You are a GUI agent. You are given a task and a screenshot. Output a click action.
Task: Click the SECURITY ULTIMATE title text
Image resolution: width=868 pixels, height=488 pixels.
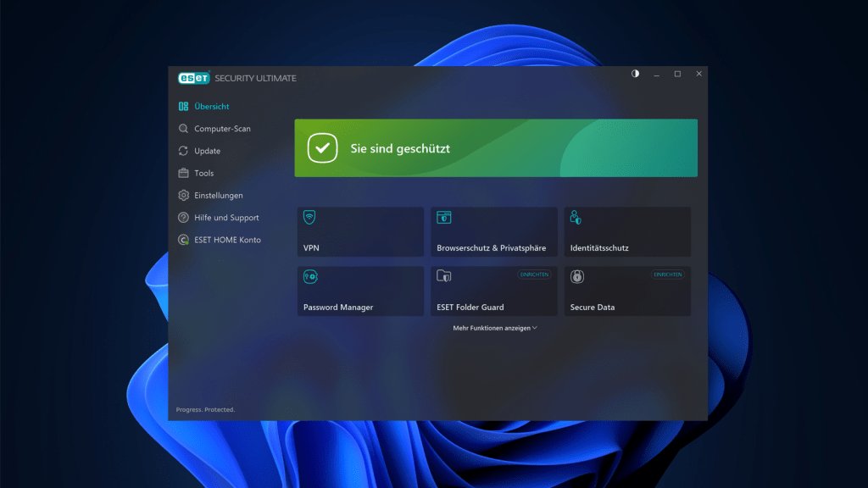coord(255,78)
